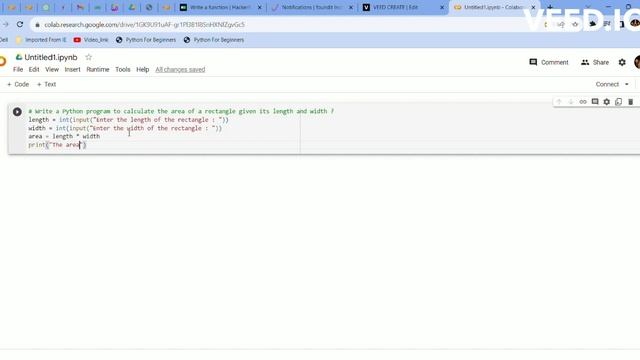
Task: Bookmark this page star in address bar
Action: [x=575, y=24]
